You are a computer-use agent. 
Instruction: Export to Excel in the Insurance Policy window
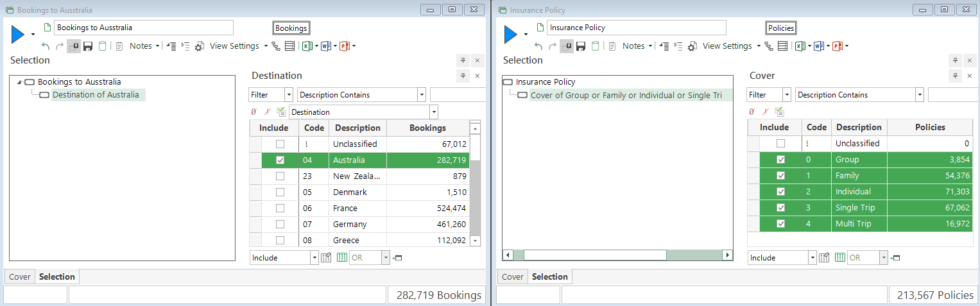(x=800, y=46)
